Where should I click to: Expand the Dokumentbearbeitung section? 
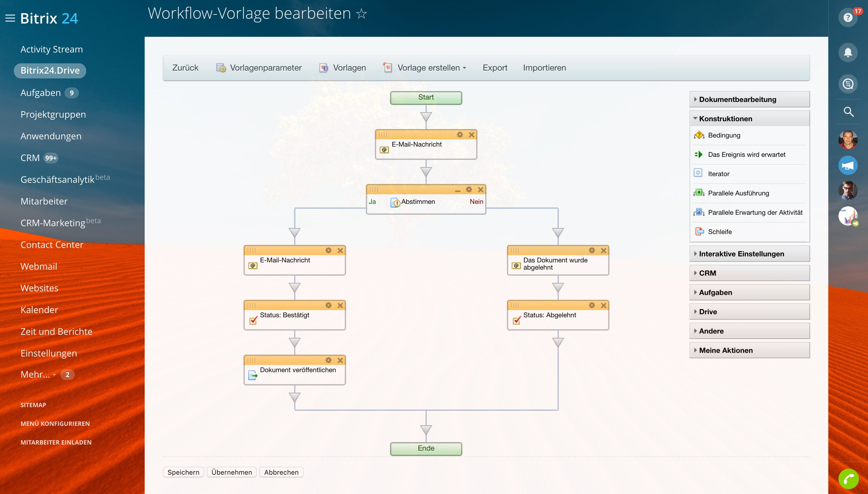[x=749, y=100]
